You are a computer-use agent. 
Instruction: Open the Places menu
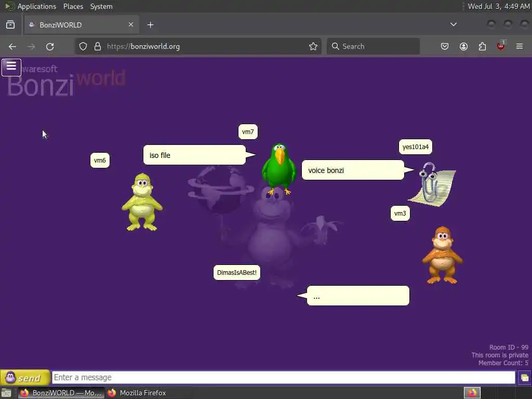(73, 6)
